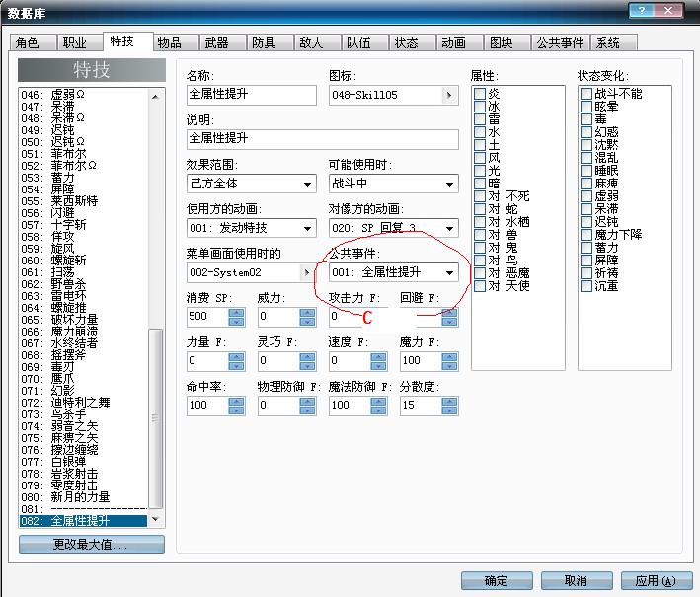700x597 pixels.
Task: Decrease the 分散度 variance spinner value
Action: pyautogui.click(x=449, y=410)
